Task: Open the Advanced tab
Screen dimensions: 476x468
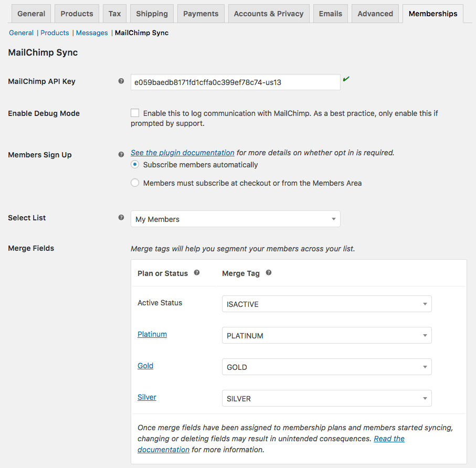Action: tap(375, 14)
